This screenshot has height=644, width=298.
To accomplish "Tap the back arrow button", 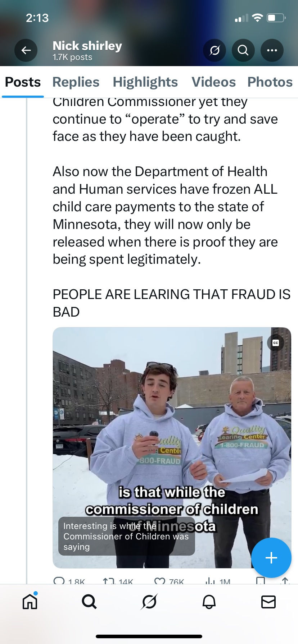I will 26,51.
